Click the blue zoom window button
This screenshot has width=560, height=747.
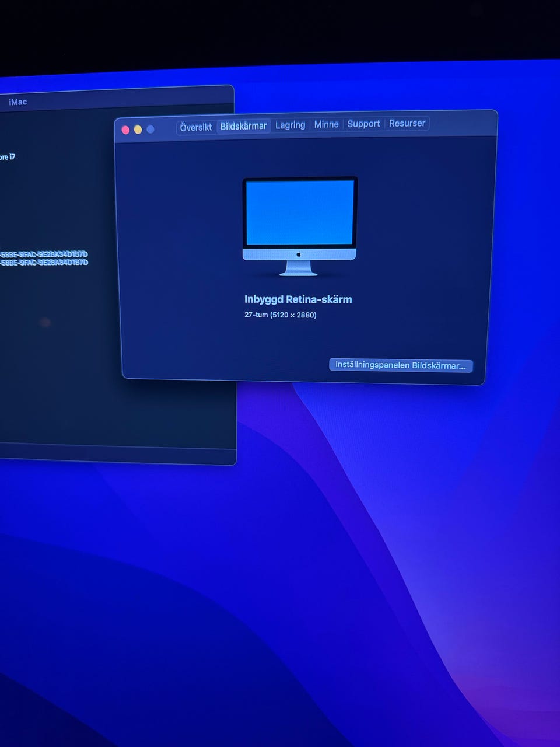(x=150, y=129)
